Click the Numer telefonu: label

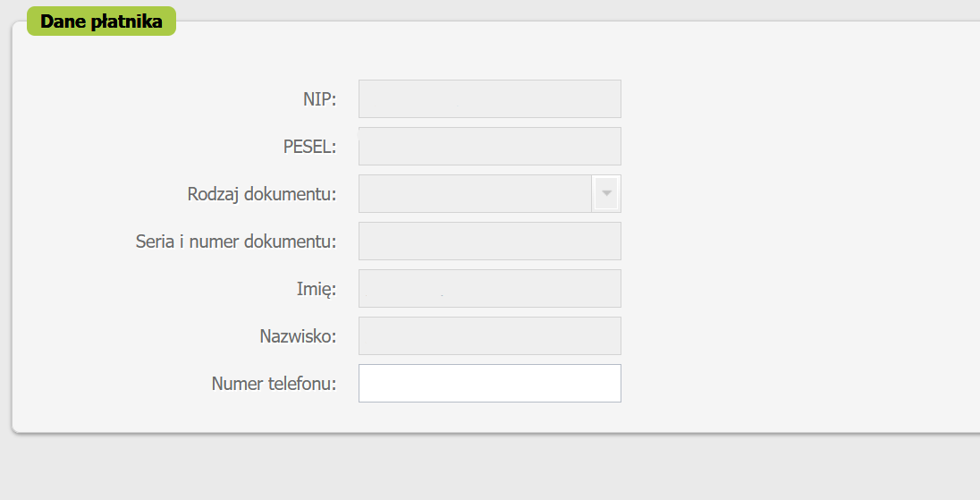[275, 383]
